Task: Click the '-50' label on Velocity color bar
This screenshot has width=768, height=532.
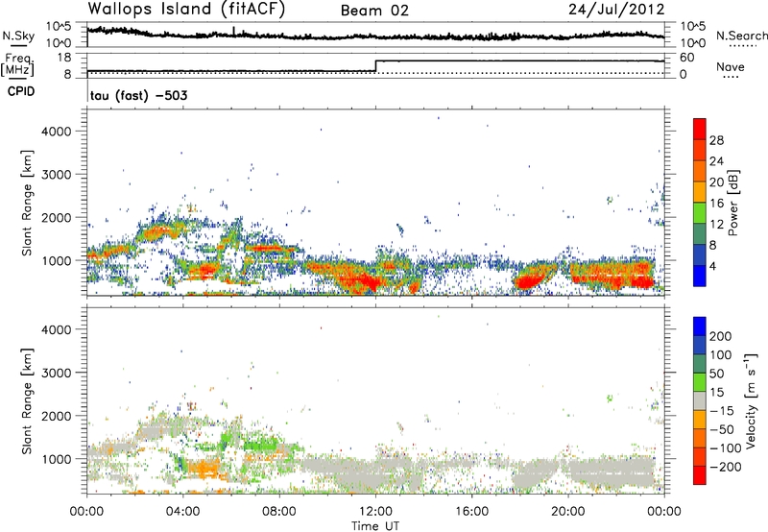Action: 722,429
